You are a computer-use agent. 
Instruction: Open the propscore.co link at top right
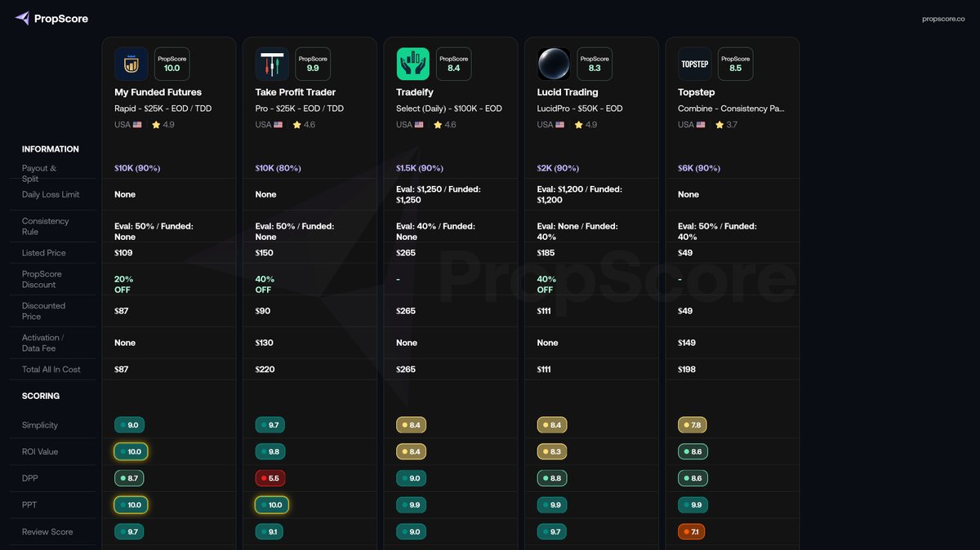(x=942, y=19)
